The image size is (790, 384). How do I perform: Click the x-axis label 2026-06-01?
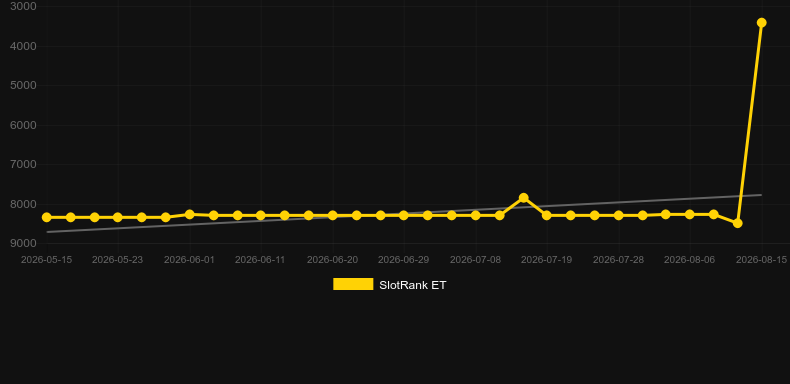tap(189, 260)
